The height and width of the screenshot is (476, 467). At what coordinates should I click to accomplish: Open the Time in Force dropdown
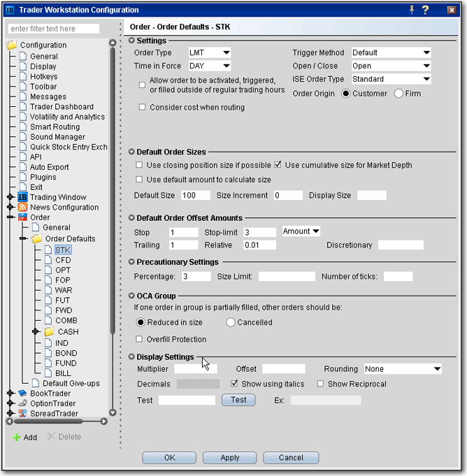coord(210,66)
